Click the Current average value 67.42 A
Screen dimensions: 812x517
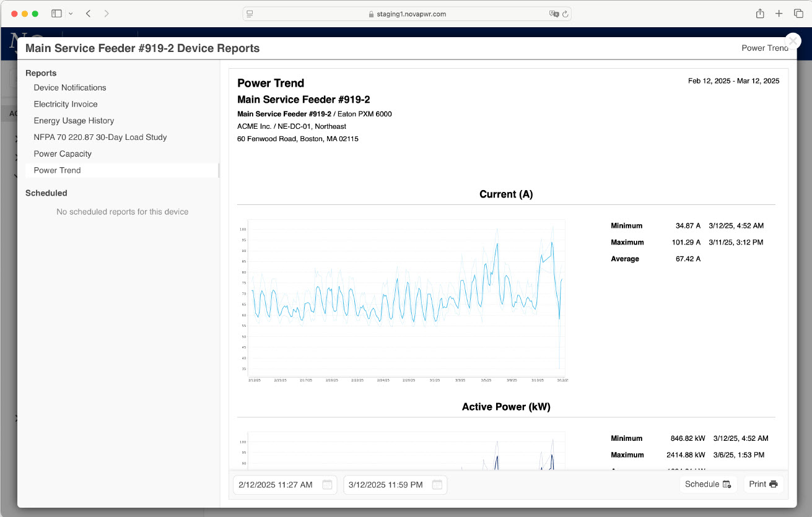click(688, 259)
